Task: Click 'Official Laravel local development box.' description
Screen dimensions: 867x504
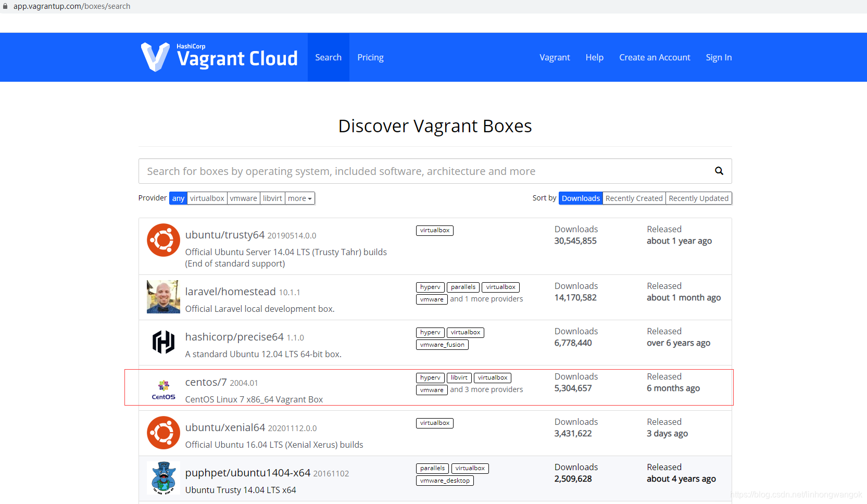Action: 260,309
